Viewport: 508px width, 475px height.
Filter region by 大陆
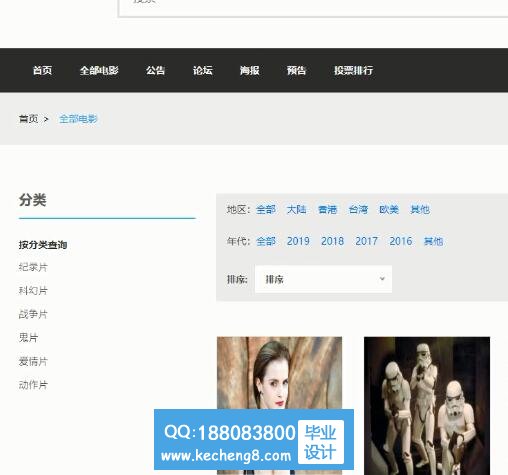[x=296, y=209]
